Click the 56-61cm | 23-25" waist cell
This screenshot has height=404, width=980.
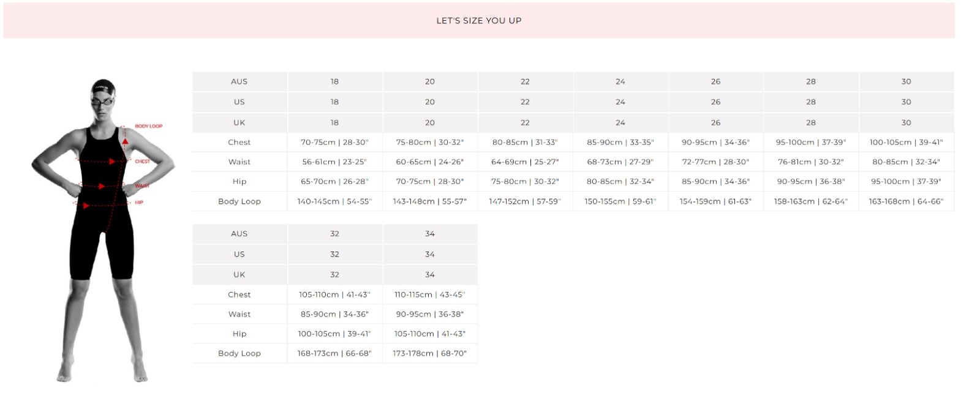334,162
